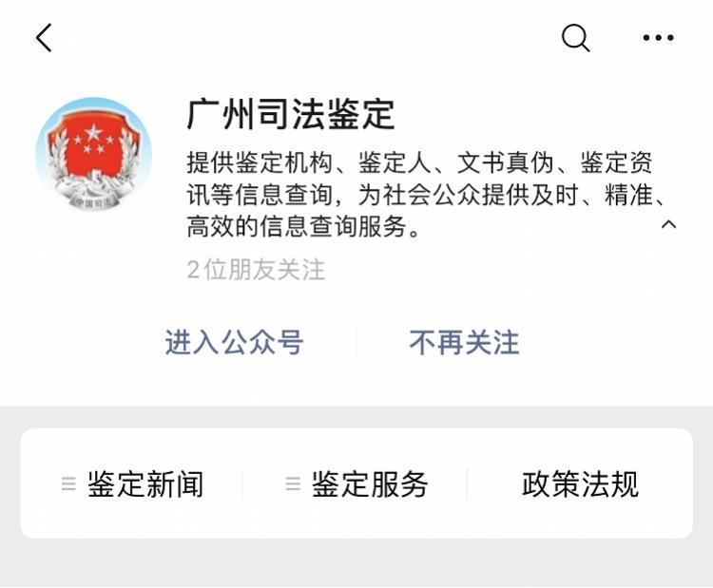Image resolution: width=713 pixels, height=588 pixels.
Task: Open the three-dot more options menu
Action: (658, 38)
